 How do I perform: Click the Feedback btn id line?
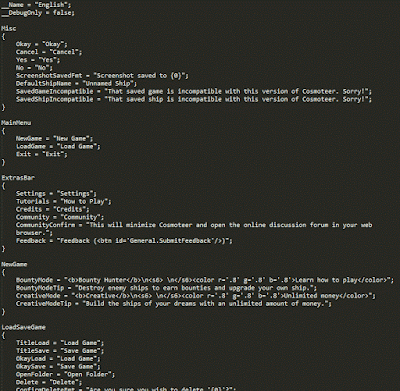pyautogui.click(x=124, y=241)
